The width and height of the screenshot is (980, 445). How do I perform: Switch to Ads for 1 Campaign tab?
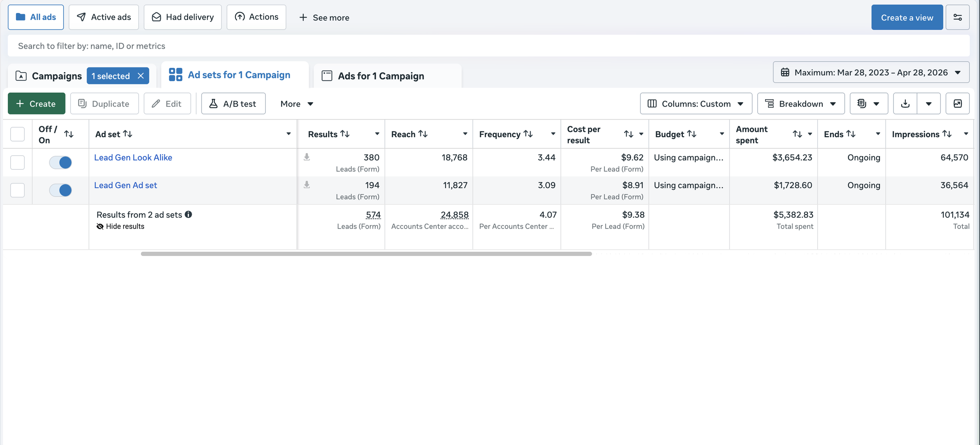point(380,76)
